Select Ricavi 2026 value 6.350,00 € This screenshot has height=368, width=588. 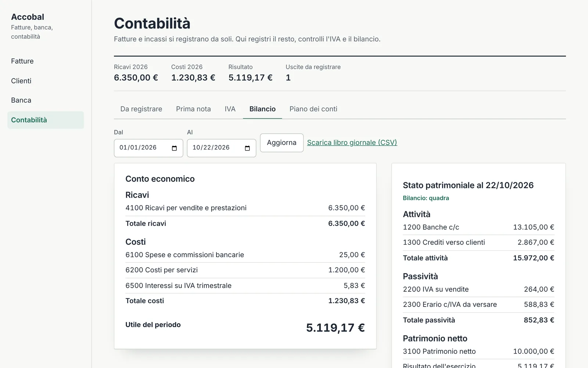click(136, 78)
